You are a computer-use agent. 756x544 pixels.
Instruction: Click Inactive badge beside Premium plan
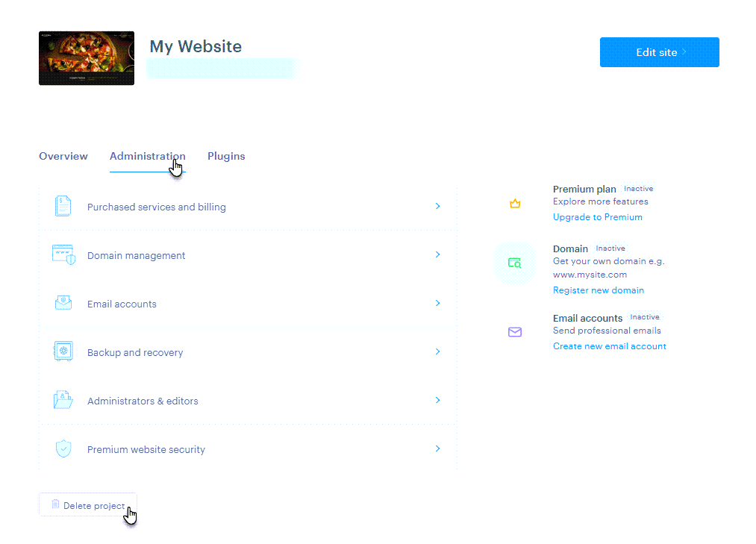638,189
